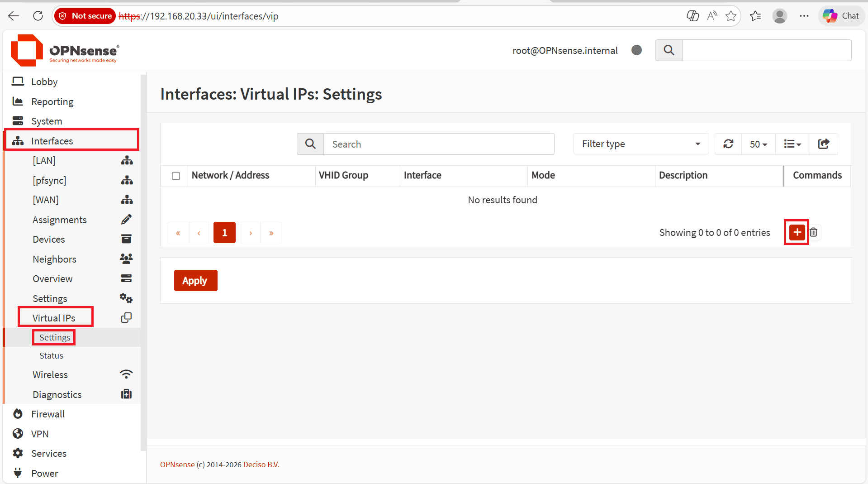This screenshot has height=484, width=868.
Task: Click the gray status circle near username
Action: pyautogui.click(x=636, y=50)
